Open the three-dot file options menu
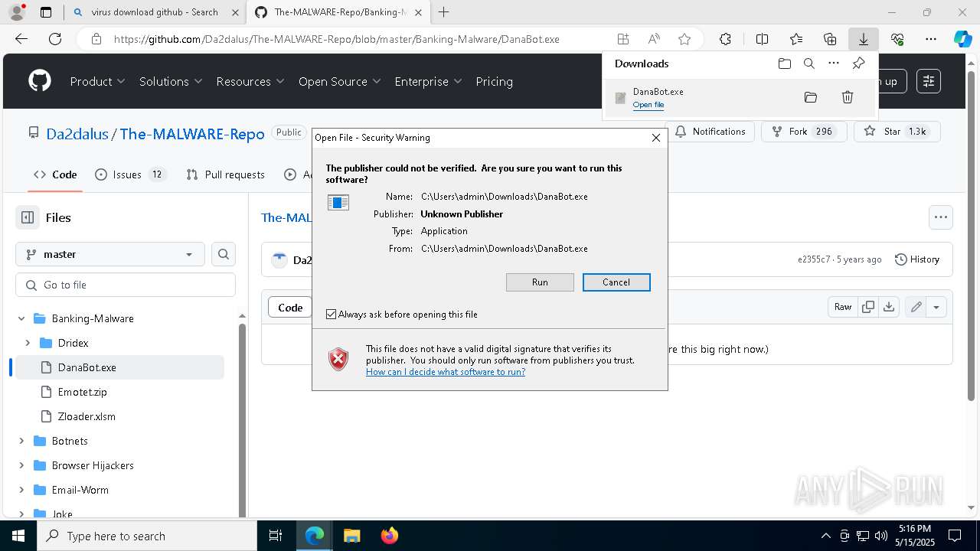 click(x=941, y=217)
